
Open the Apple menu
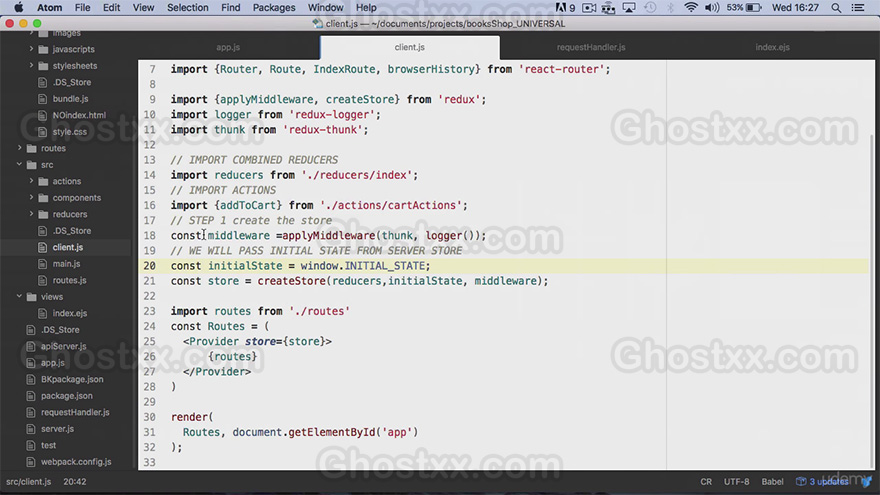click(x=19, y=7)
